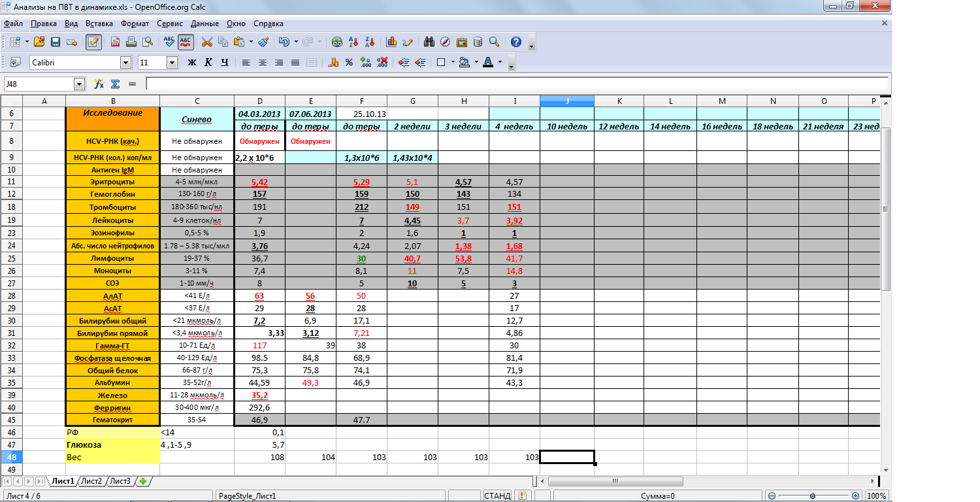Open Zoom magnifier tool

click(x=495, y=42)
